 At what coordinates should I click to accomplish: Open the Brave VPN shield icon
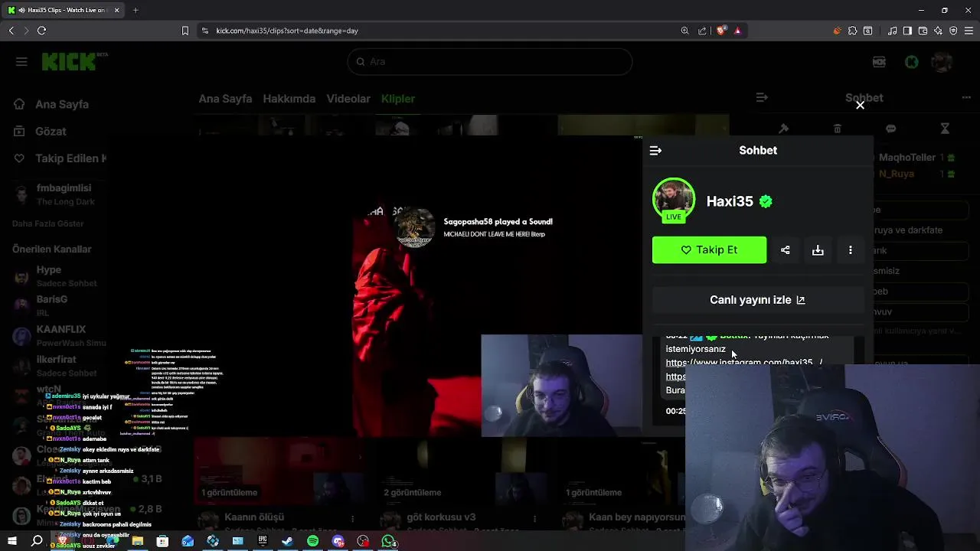pyautogui.click(x=953, y=31)
